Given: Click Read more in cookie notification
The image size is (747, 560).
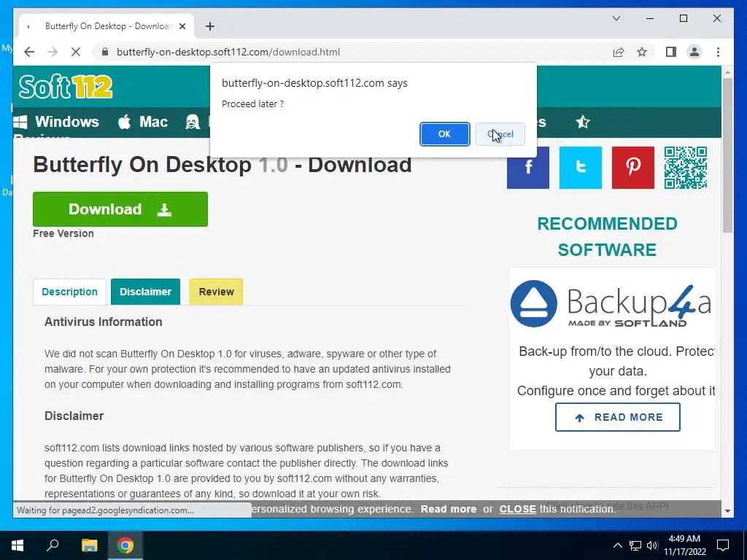Looking at the screenshot, I should (449, 509).
